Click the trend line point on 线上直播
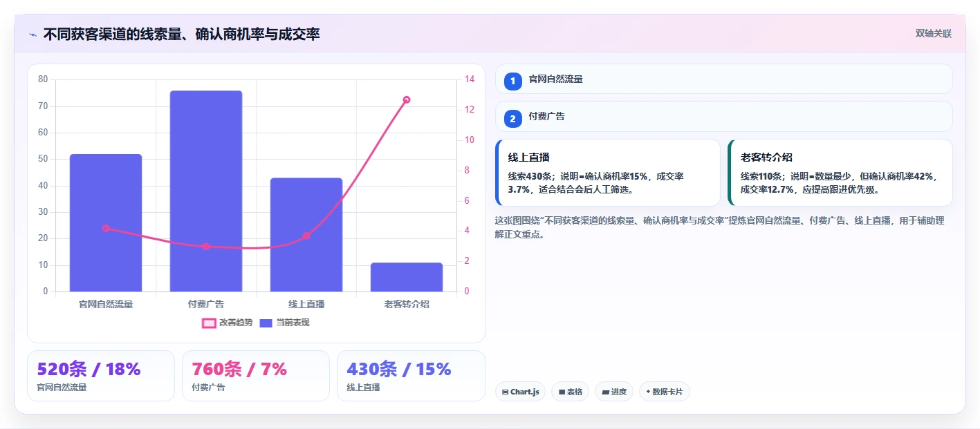This screenshot has height=429, width=980. pos(306,236)
